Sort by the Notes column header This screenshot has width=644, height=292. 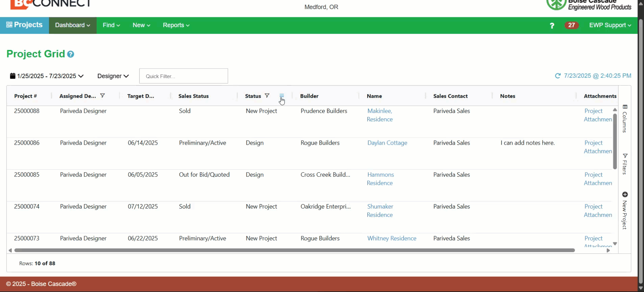point(507,96)
